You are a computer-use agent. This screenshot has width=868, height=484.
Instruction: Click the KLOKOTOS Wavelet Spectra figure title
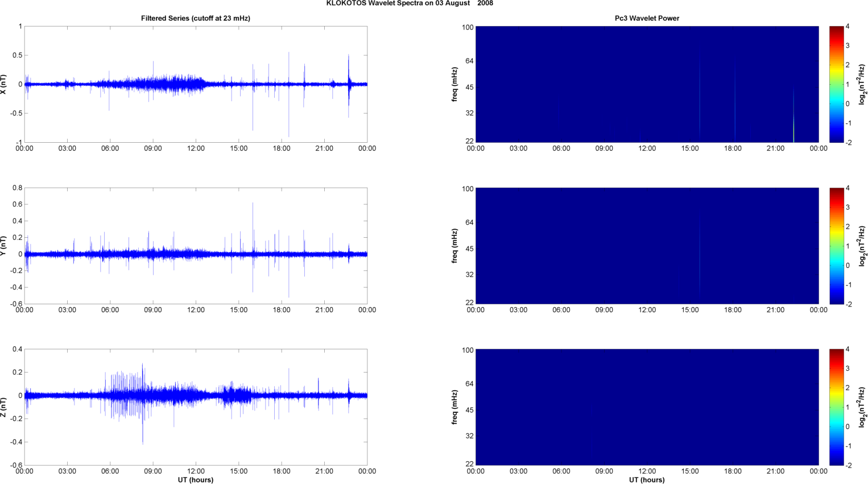[410, 3]
